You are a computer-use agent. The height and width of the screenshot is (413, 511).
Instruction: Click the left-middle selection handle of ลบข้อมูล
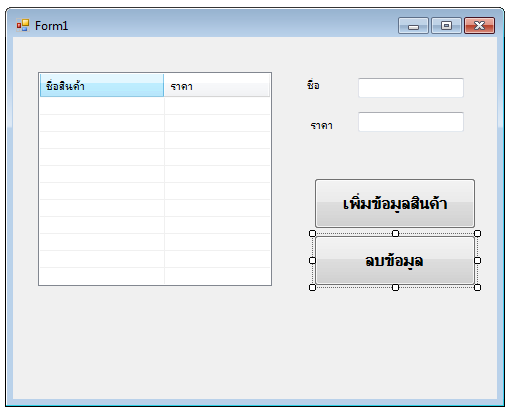point(312,260)
